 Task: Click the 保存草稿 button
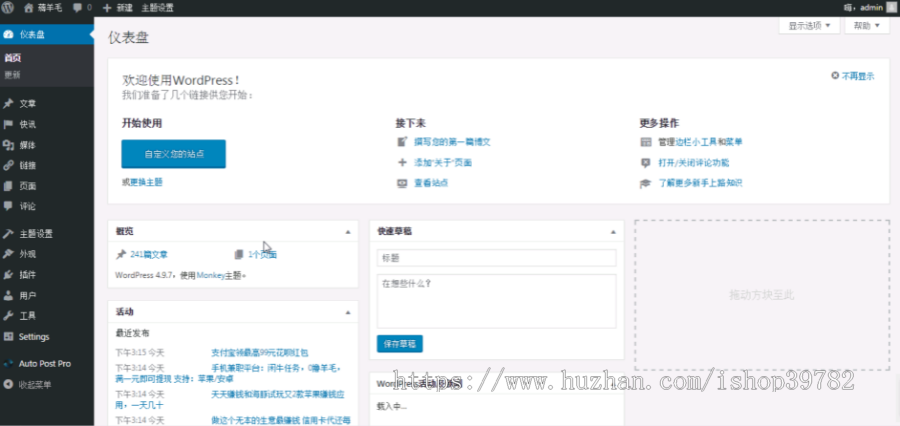pyautogui.click(x=400, y=343)
